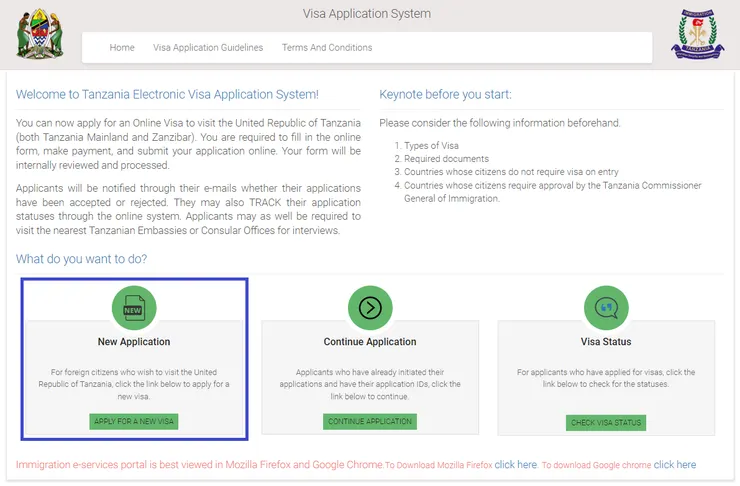Click 'Keynote before you start' heading
The height and width of the screenshot is (486, 740).
(445, 94)
